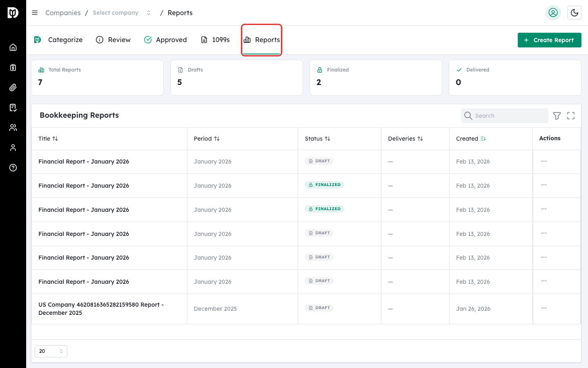Navigate to Companies via the breadcrumb link
588x368 pixels.
[63, 13]
